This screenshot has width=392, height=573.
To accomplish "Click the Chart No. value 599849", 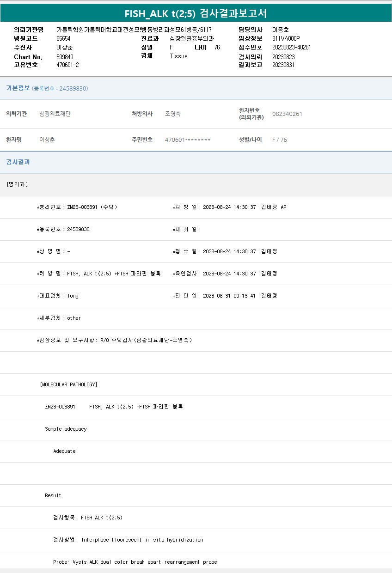I will pos(65,57).
